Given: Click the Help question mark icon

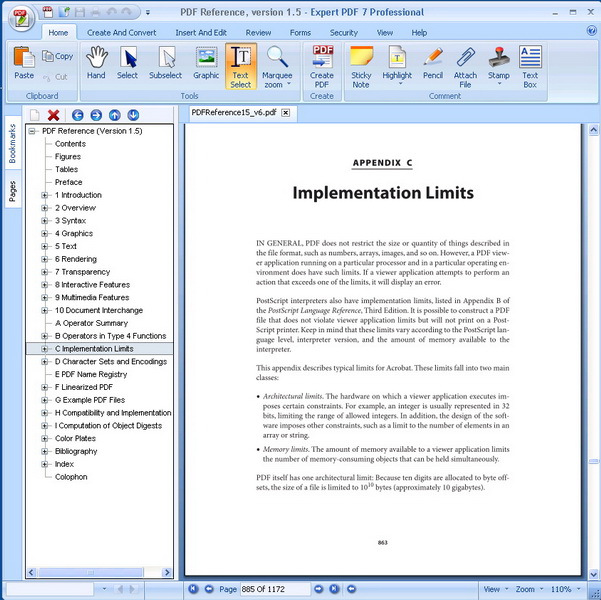Looking at the screenshot, I should [x=592, y=31].
